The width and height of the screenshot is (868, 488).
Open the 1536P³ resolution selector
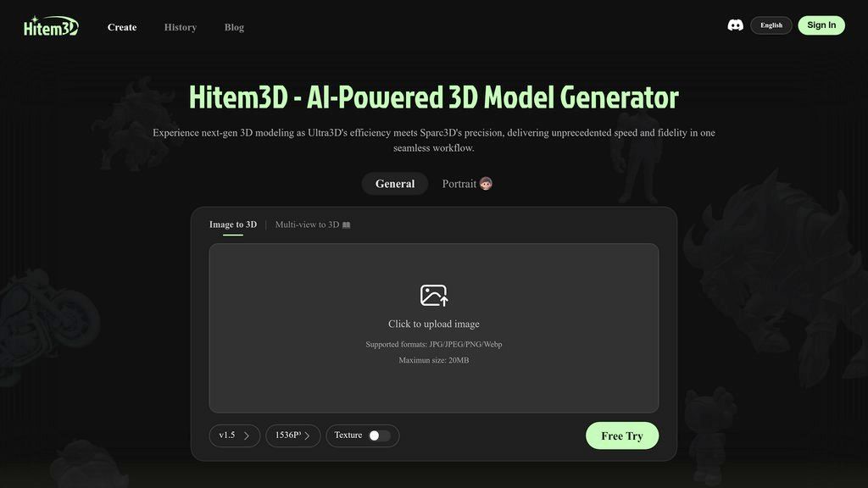click(292, 436)
